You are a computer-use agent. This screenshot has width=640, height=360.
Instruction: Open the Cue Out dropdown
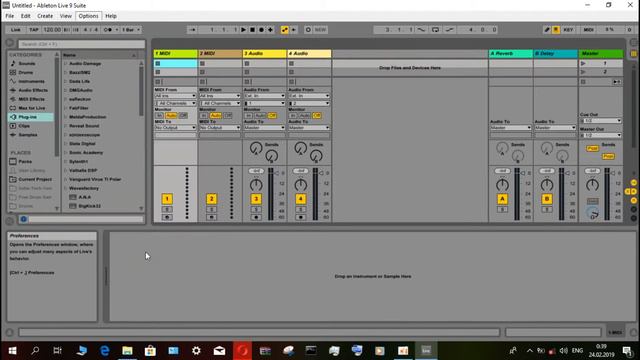click(601, 121)
